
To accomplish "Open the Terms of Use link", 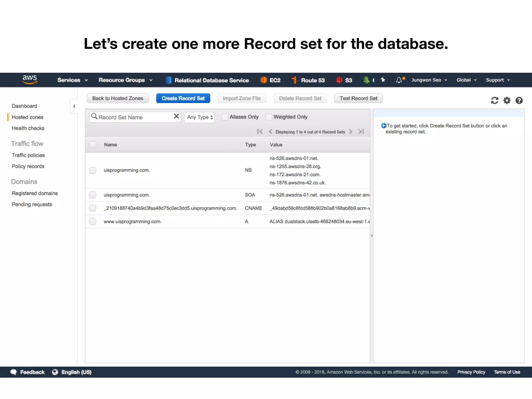I will 507,372.
